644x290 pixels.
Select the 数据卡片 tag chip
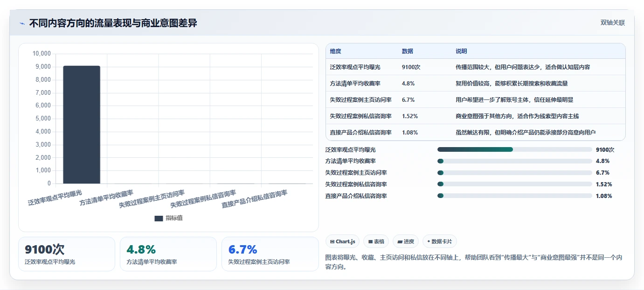tap(440, 241)
